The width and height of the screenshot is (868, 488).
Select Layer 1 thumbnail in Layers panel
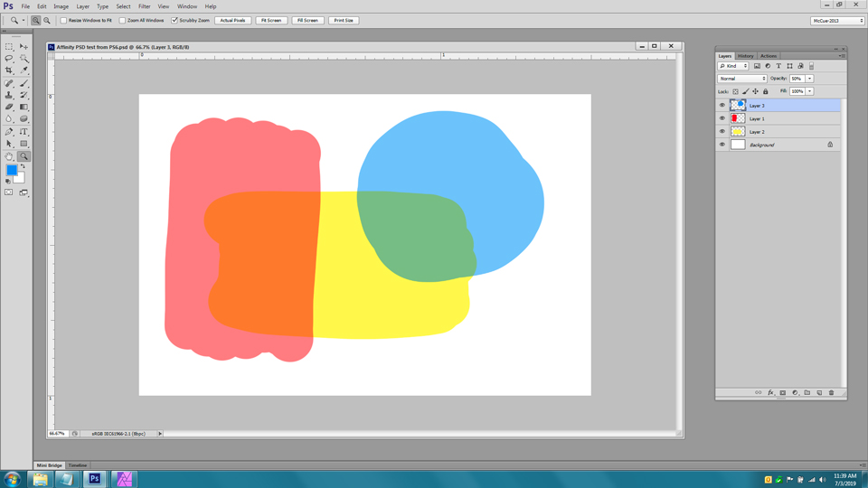738,118
